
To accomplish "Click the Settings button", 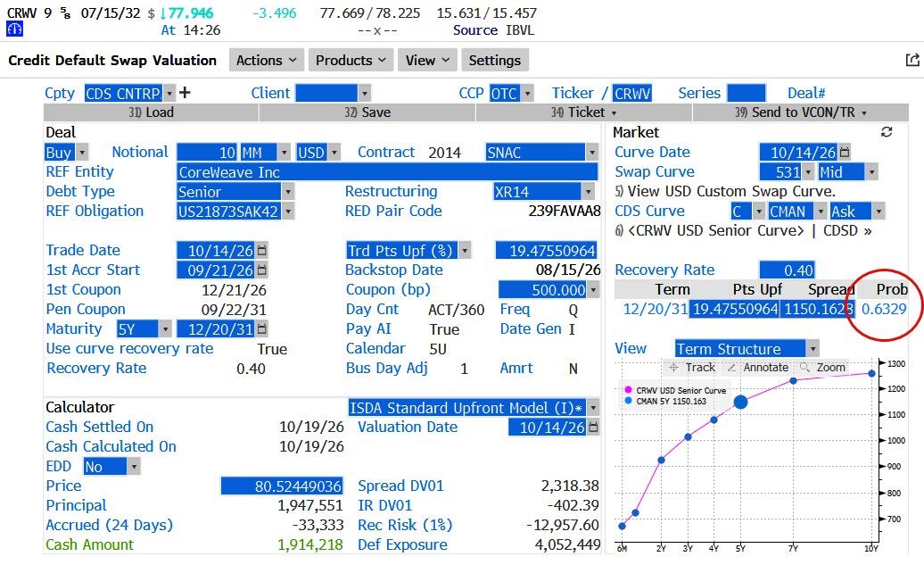I will (494, 60).
